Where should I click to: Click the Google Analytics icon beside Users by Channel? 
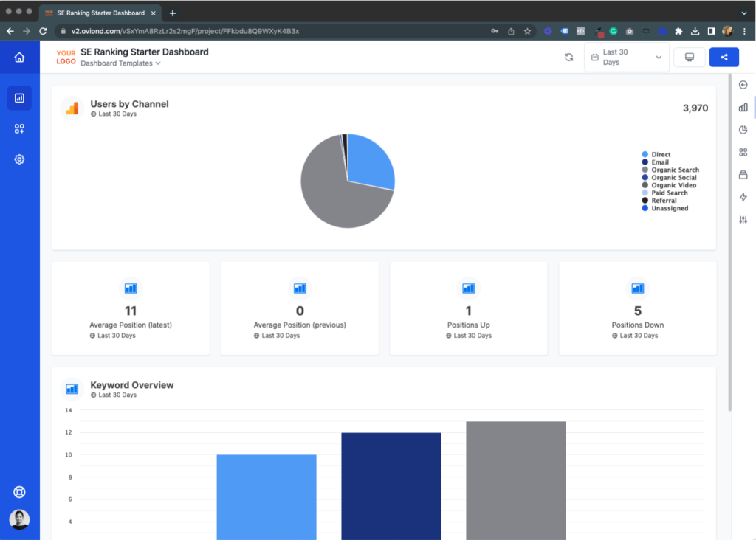coord(72,108)
